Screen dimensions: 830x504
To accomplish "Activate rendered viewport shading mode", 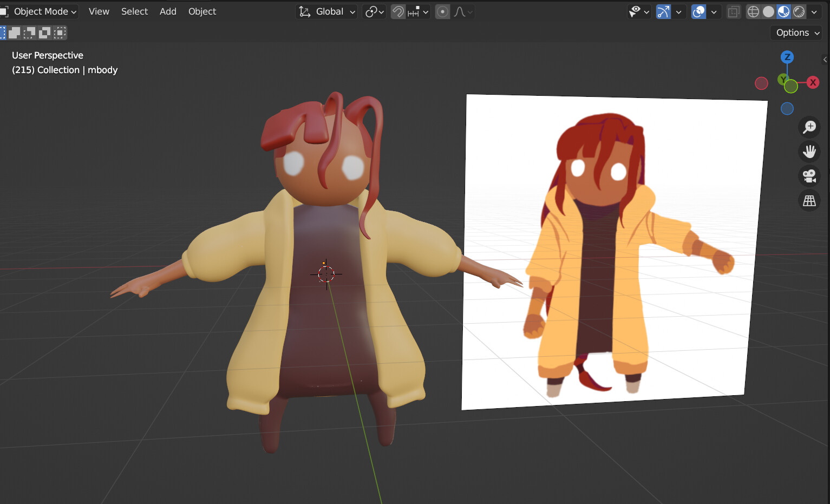I will [x=799, y=11].
